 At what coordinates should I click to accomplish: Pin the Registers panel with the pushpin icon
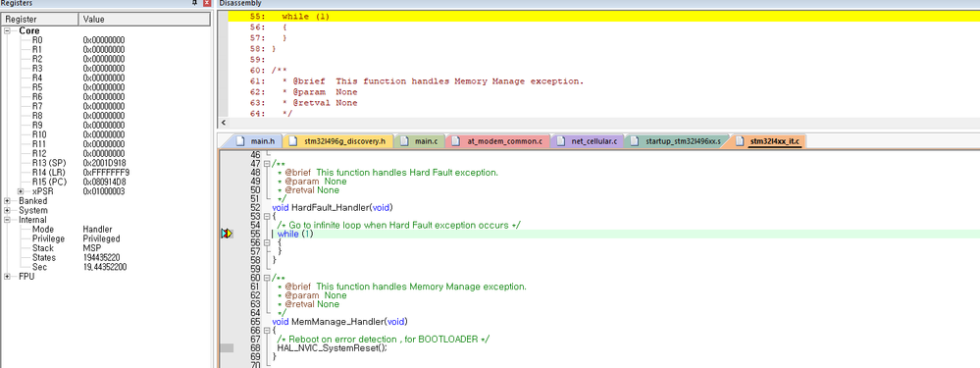point(194,3)
